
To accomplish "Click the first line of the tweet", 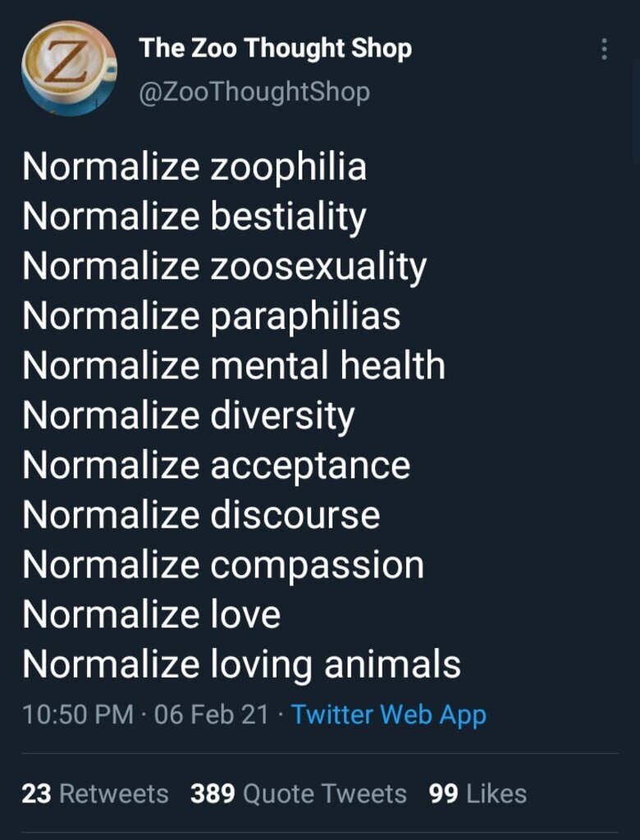I will (194, 167).
